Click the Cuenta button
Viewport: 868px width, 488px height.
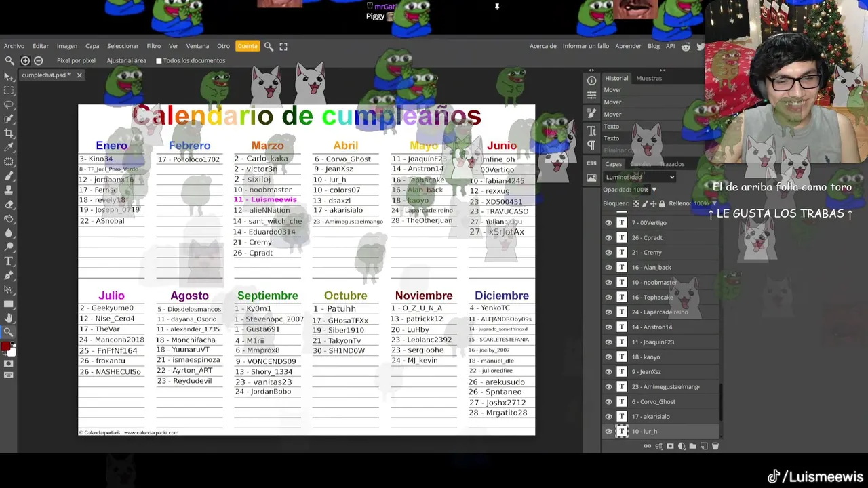click(x=248, y=46)
